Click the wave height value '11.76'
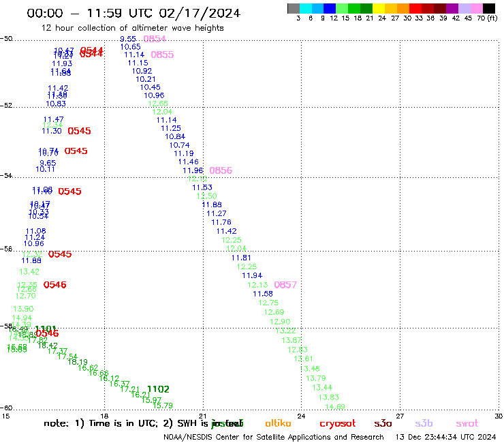The width and height of the screenshot is (504, 443). [221, 222]
